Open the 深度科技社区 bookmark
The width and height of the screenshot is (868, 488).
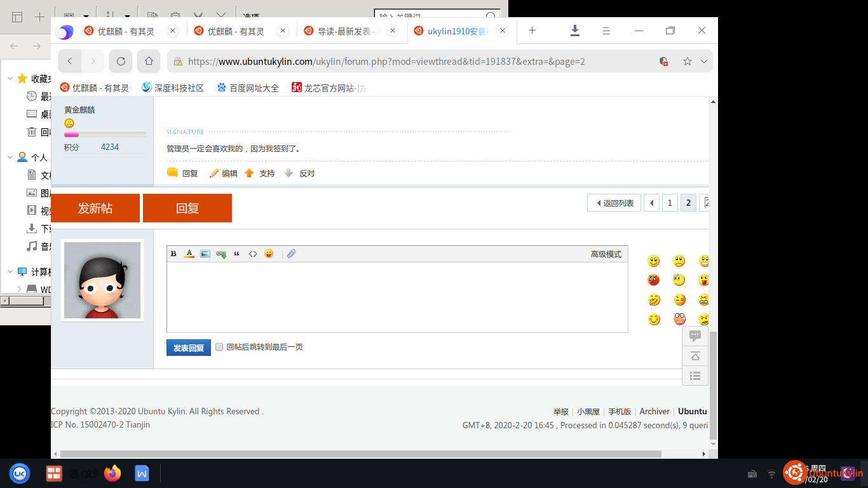173,88
